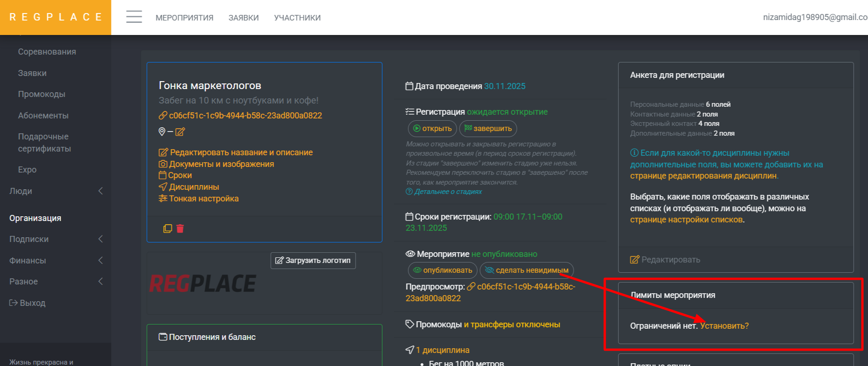868x366 pixels.
Task: Click Редактировать in registration form panel
Action: pyautogui.click(x=665, y=260)
